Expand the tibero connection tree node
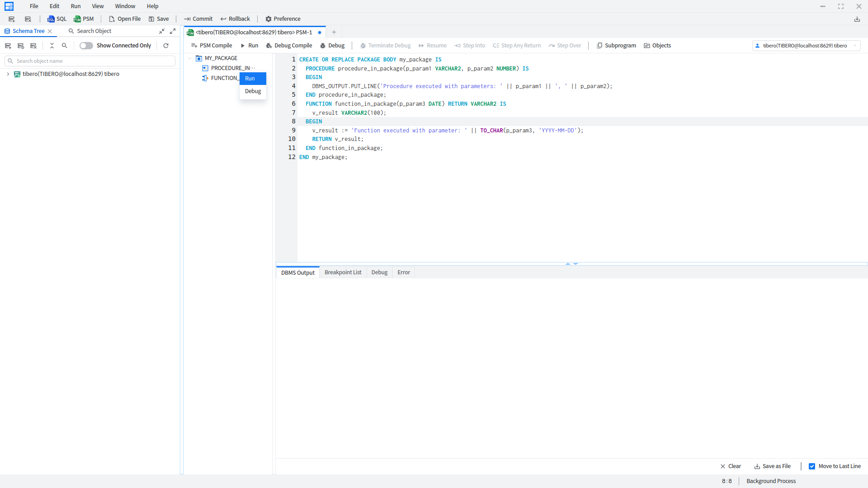This screenshot has height=488, width=868. (8, 74)
